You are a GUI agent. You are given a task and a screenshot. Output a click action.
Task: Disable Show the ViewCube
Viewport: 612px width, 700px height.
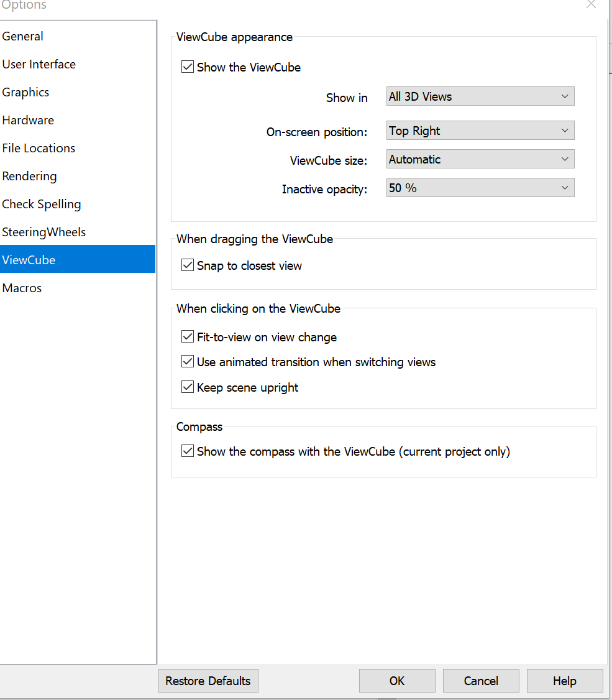click(x=187, y=67)
